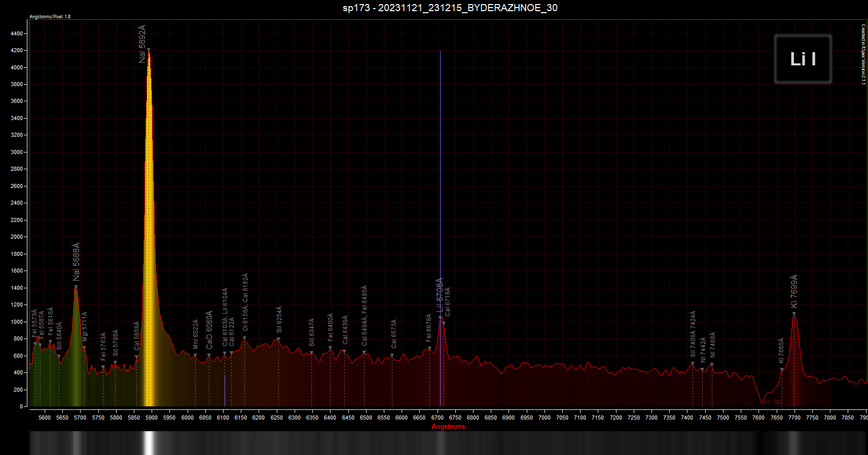Screen dimensions: 868x455
Task: Select the NI 7468Å line label
Action: coord(712,345)
